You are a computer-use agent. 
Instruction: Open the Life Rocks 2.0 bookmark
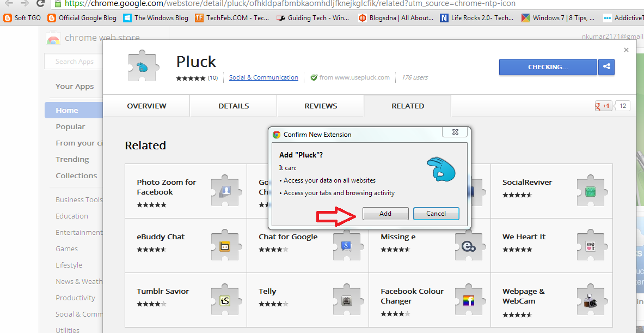[477, 17]
